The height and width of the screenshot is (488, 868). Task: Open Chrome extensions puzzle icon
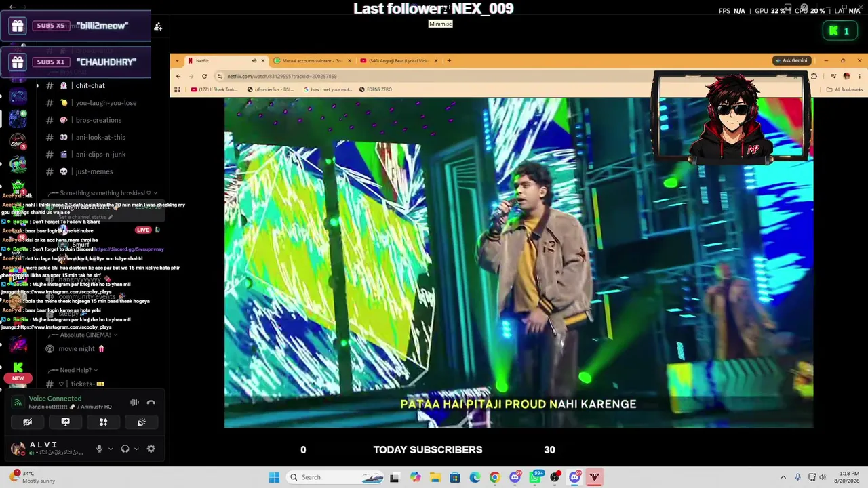pos(814,76)
